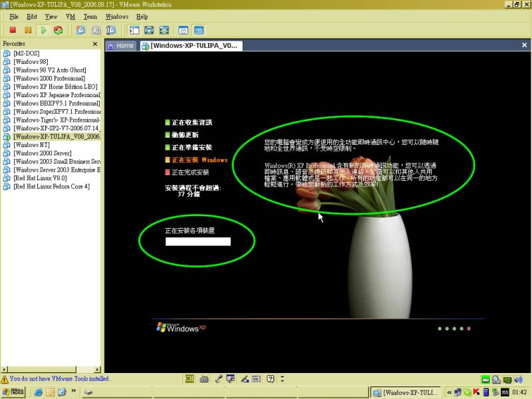Image resolution: width=532 pixels, height=399 pixels.
Task: Click the VM network adapter status icon
Action: [507, 380]
